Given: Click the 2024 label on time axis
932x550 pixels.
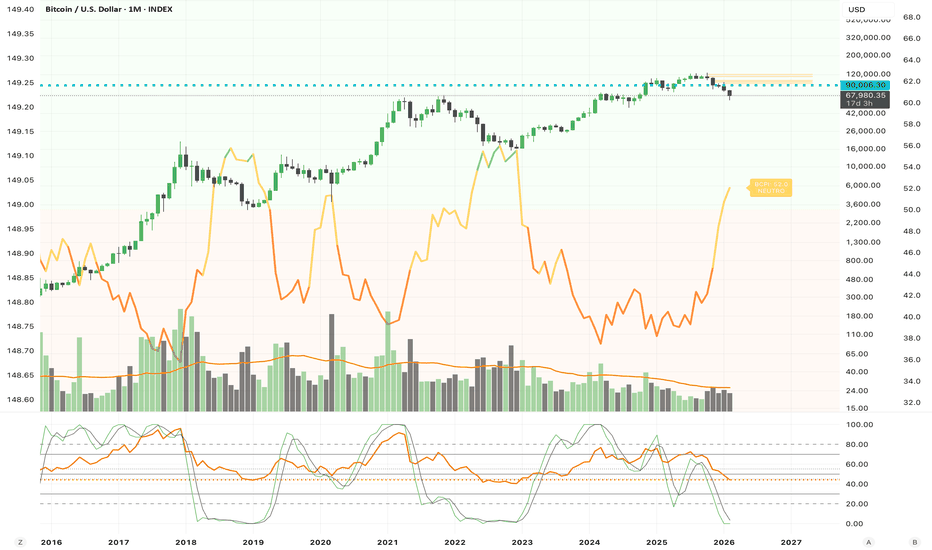Looking at the screenshot, I should pos(589,542).
